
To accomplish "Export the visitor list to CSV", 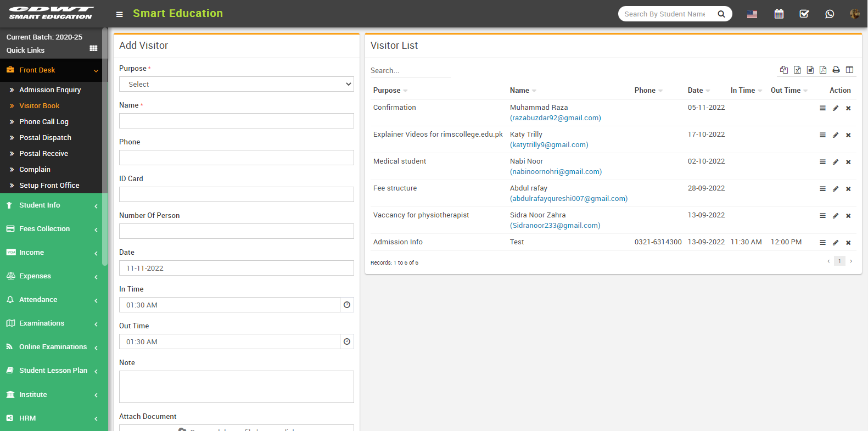I will pos(810,70).
